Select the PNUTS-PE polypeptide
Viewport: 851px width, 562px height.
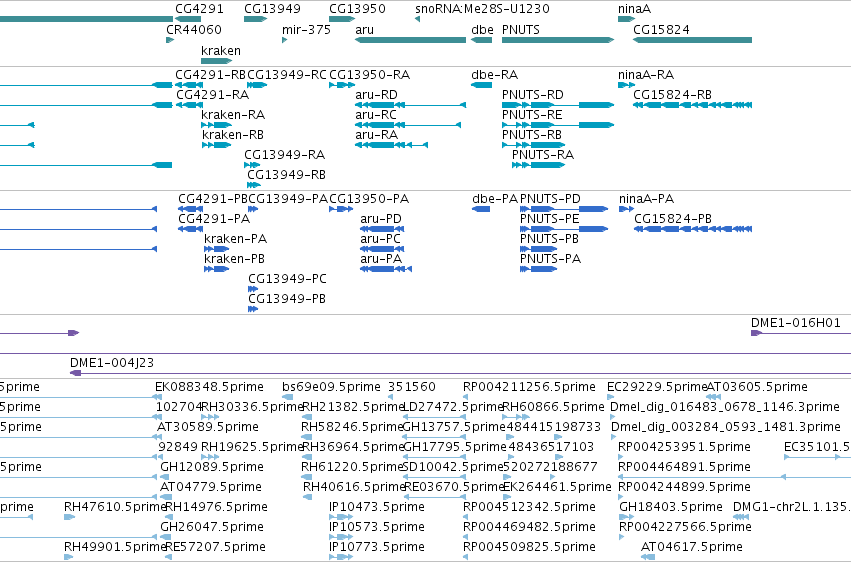(x=563, y=229)
